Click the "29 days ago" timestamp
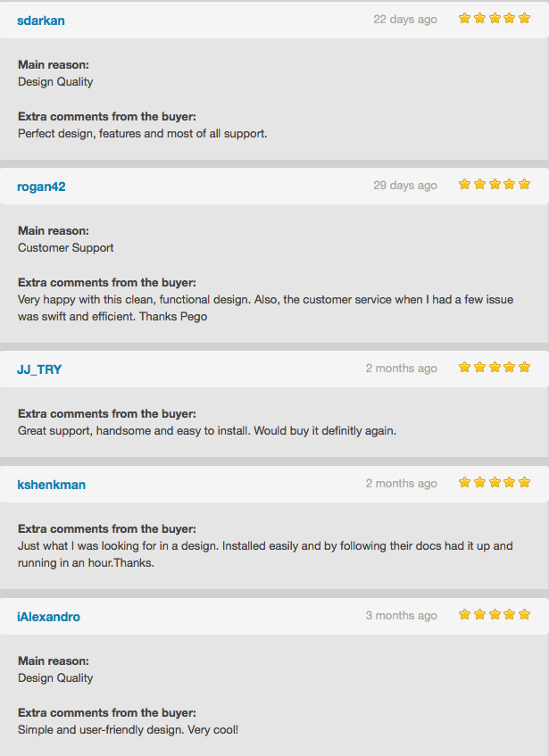The image size is (549, 756). pyautogui.click(x=405, y=186)
